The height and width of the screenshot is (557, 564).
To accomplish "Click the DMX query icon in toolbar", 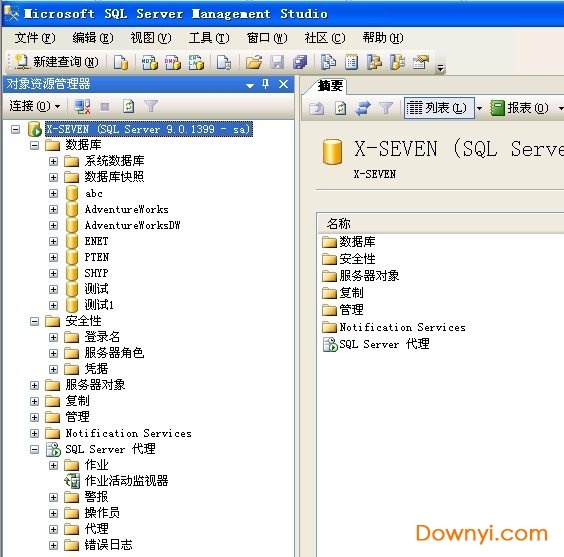I will (x=173, y=62).
